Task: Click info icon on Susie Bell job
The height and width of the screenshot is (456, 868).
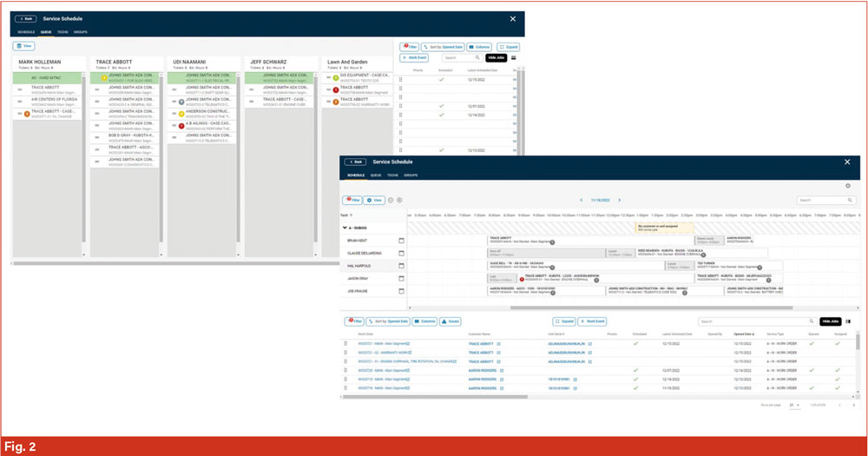Action: pos(552,268)
